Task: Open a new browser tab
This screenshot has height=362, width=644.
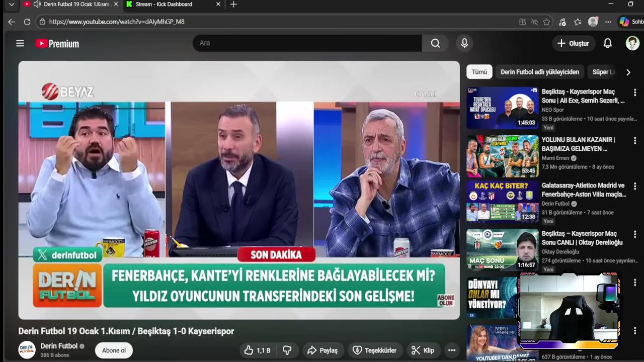Action: [x=233, y=5]
